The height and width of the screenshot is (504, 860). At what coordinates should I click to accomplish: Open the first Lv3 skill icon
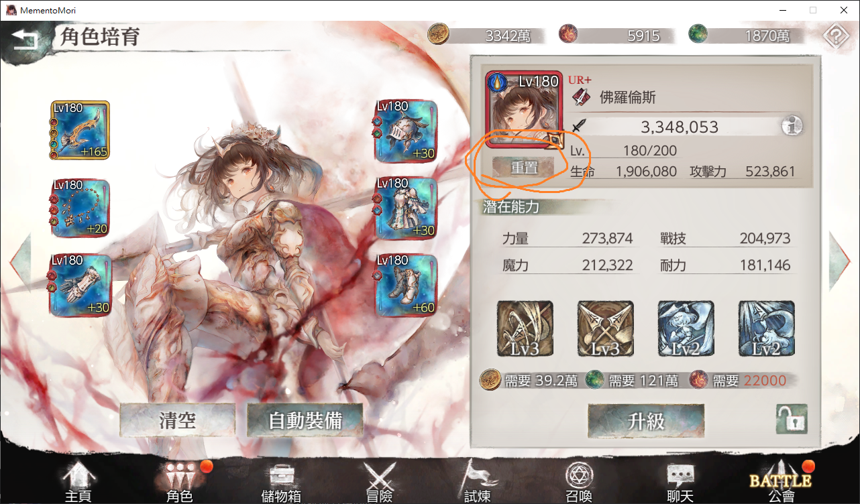[x=525, y=328]
